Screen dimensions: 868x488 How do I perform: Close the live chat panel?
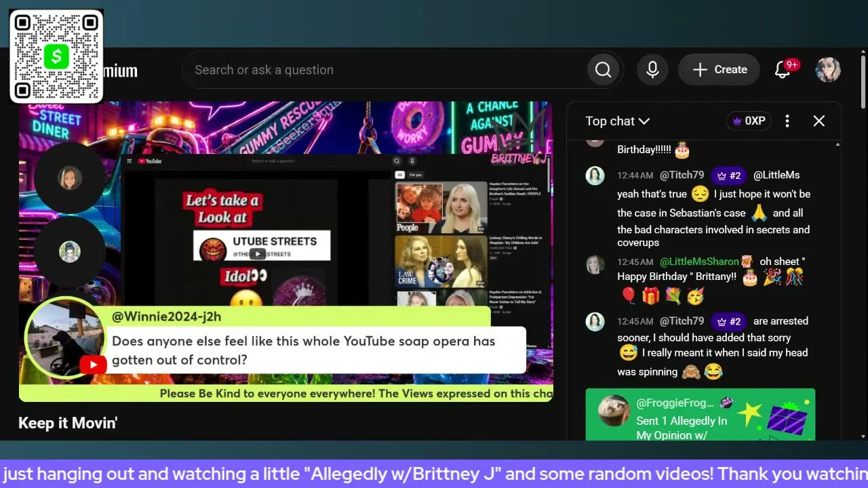tap(818, 121)
